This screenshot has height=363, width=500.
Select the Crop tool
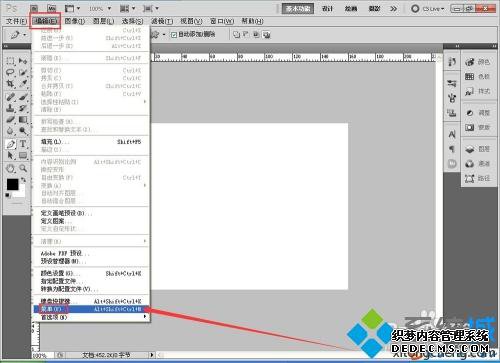(10, 84)
